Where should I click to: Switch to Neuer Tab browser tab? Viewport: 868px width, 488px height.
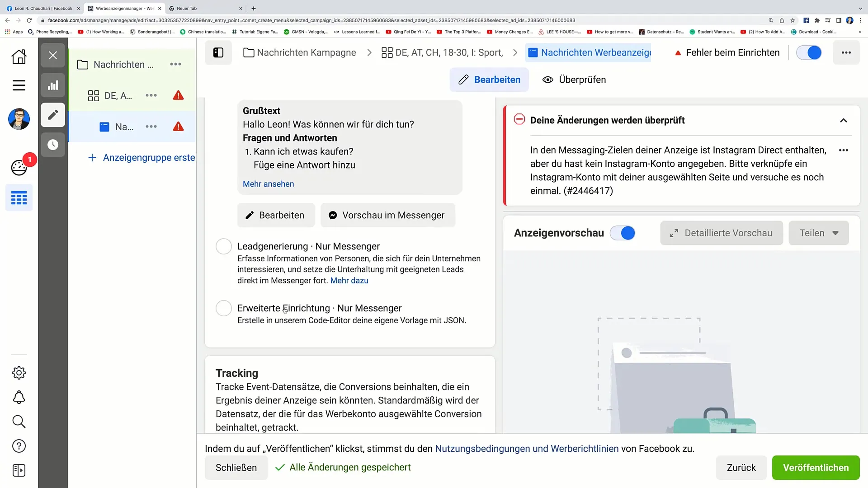pyautogui.click(x=206, y=8)
